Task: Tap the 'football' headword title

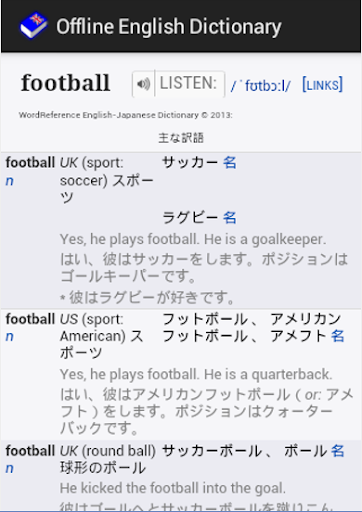Action: coord(65,83)
